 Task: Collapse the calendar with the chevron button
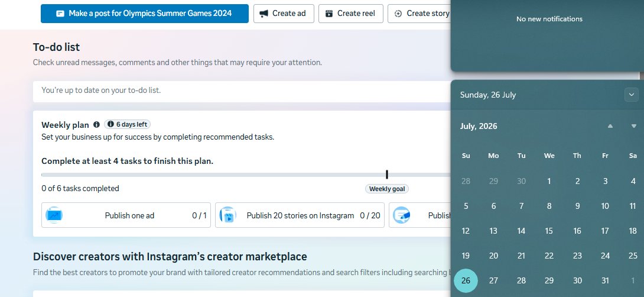pyautogui.click(x=631, y=95)
